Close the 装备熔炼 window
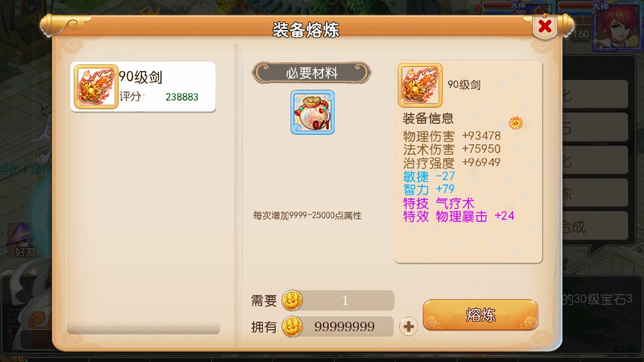The width and height of the screenshot is (644, 362). [x=545, y=27]
